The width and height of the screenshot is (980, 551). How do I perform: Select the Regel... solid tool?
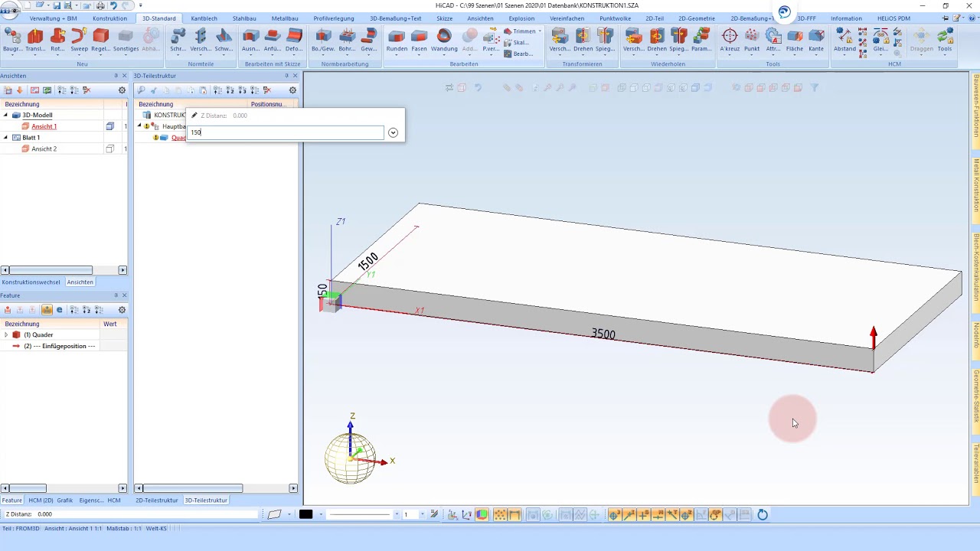point(100,40)
